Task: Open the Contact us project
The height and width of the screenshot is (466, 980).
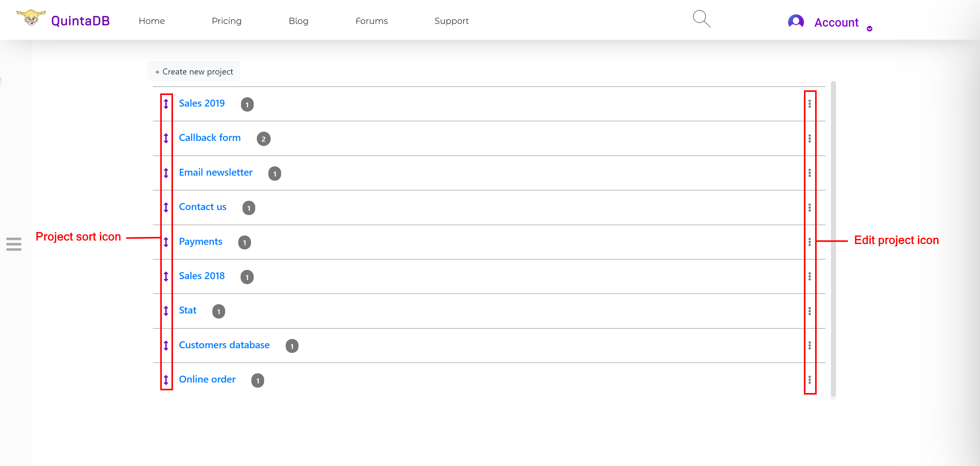Action: click(x=203, y=207)
